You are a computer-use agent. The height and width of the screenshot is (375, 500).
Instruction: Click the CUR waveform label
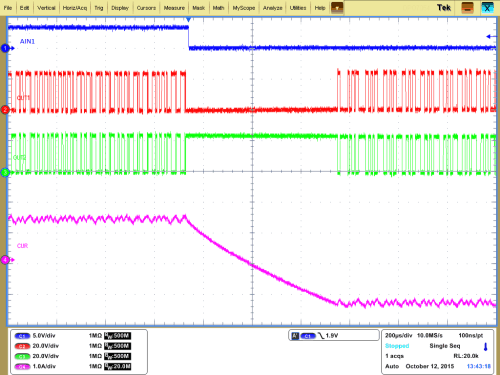[22, 246]
